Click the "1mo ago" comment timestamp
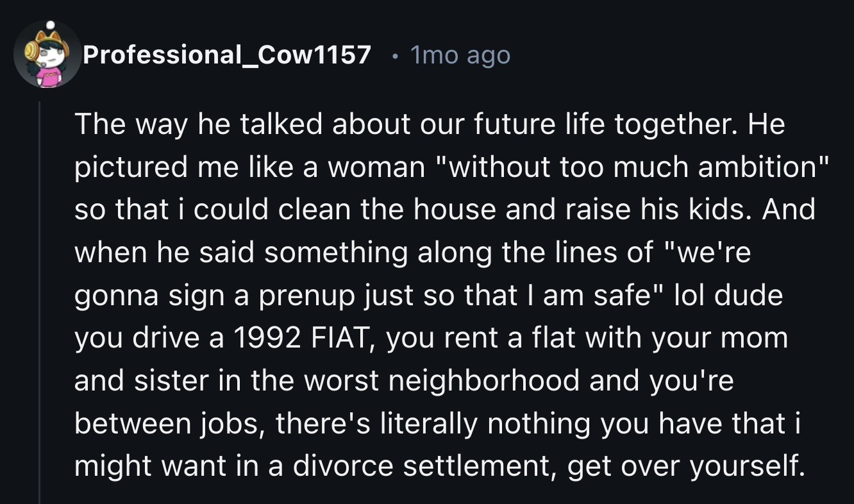854x504 pixels. (460, 55)
